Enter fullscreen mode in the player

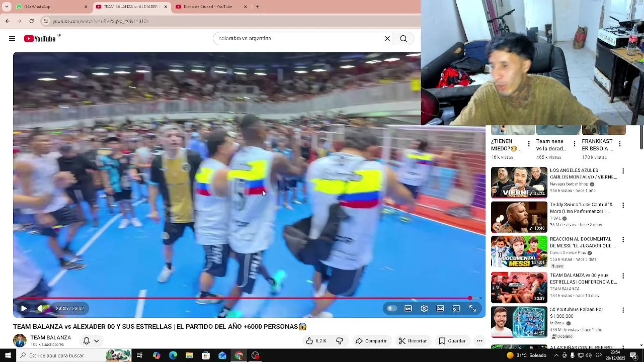[x=472, y=308]
